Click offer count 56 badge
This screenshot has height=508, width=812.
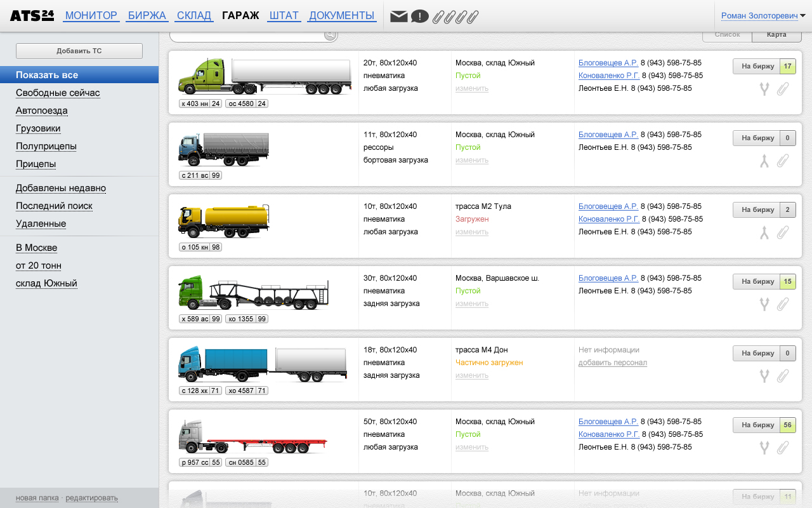[x=788, y=425]
